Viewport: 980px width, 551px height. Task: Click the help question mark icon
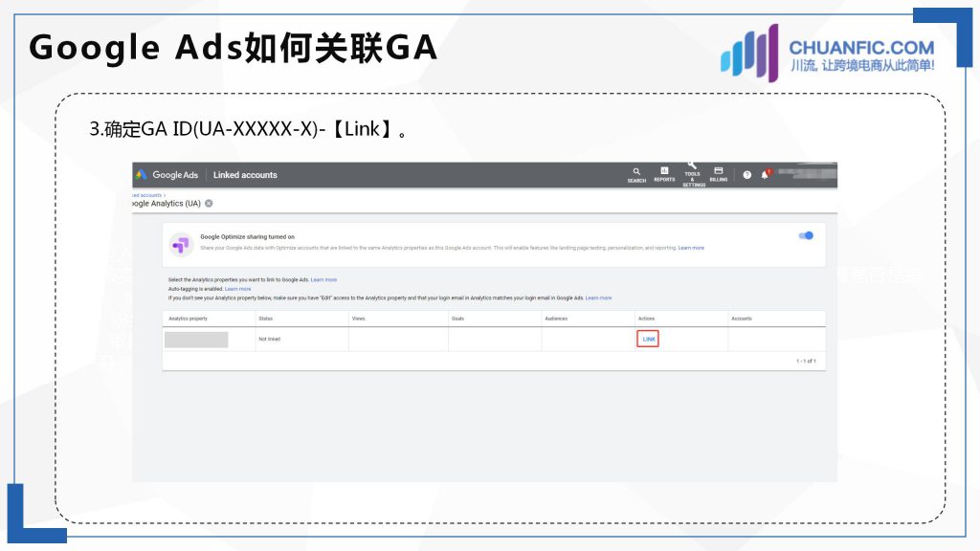(x=746, y=175)
